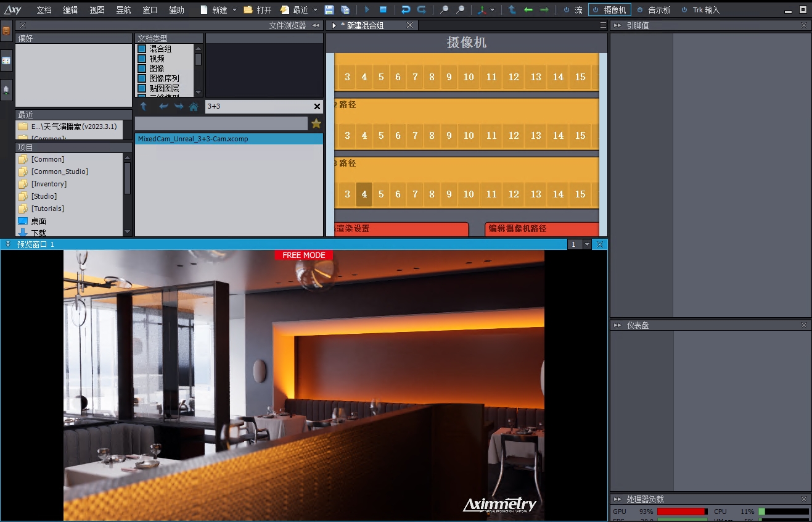The image size is (812, 522).
Task: Select button 7 under 2 路径
Action: coord(415,135)
